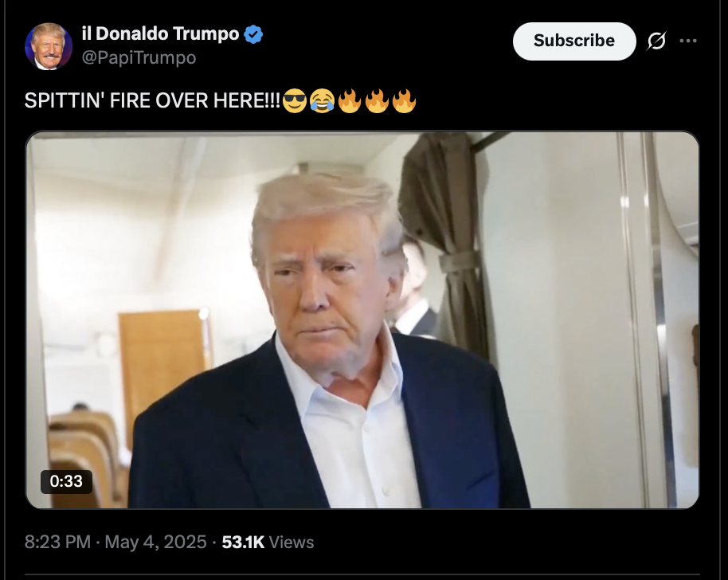This screenshot has height=580, width=728.
Task: Open the 8:23 PM timestamp link
Action: 57,542
